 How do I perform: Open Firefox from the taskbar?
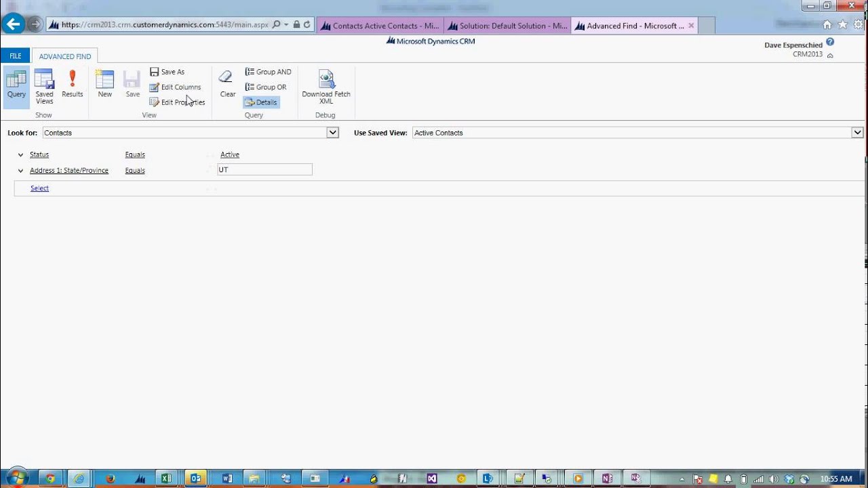pos(110,479)
